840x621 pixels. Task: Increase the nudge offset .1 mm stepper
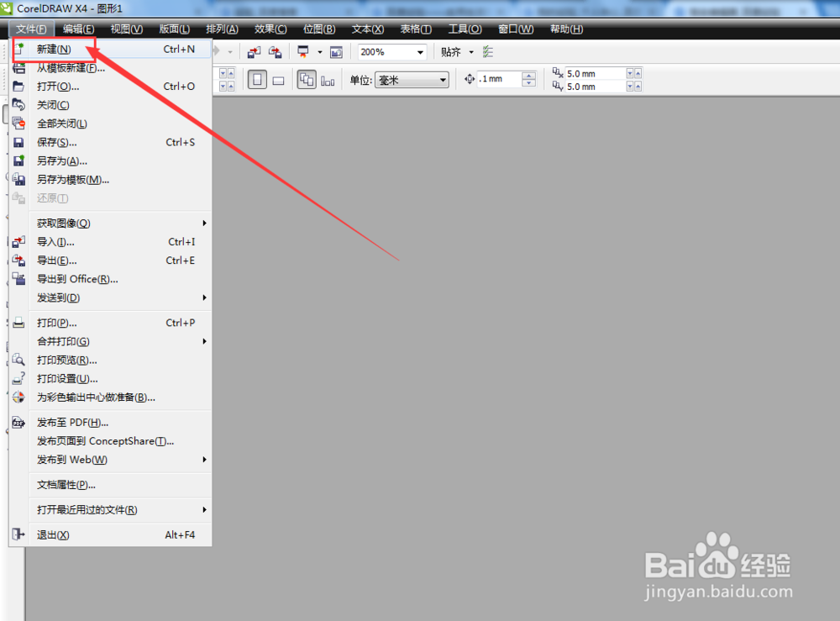528,76
